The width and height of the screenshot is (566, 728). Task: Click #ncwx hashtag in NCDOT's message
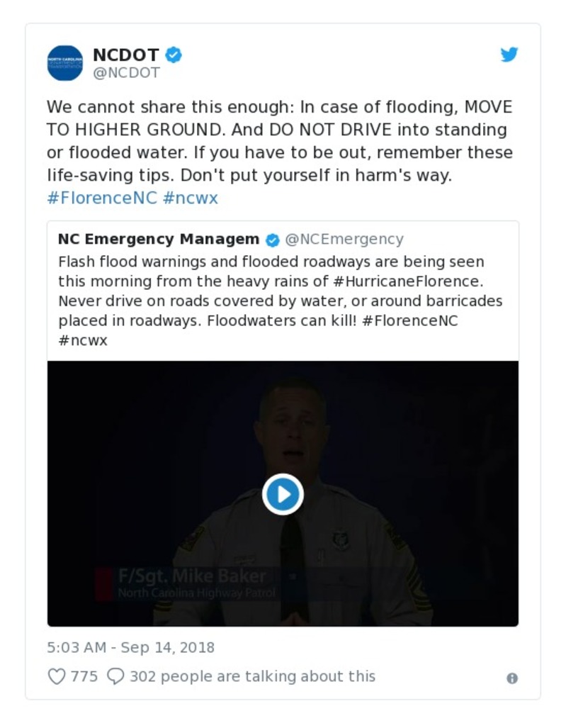tap(190, 198)
